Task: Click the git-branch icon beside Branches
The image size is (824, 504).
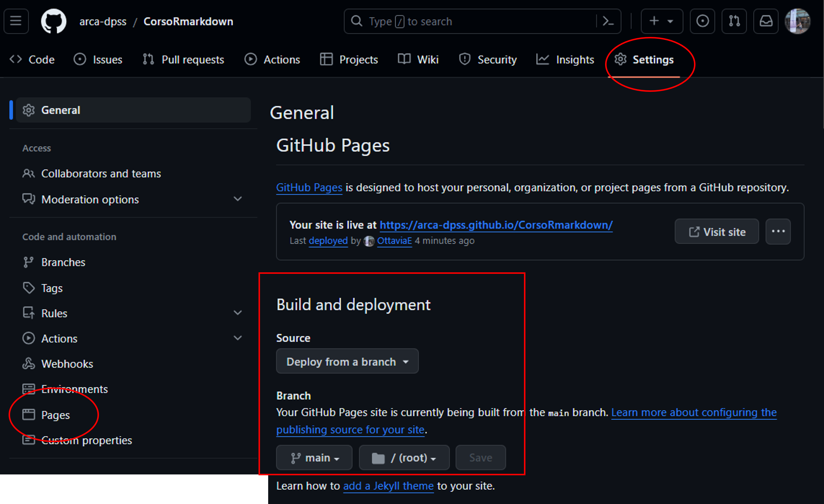Action: click(x=29, y=262)
